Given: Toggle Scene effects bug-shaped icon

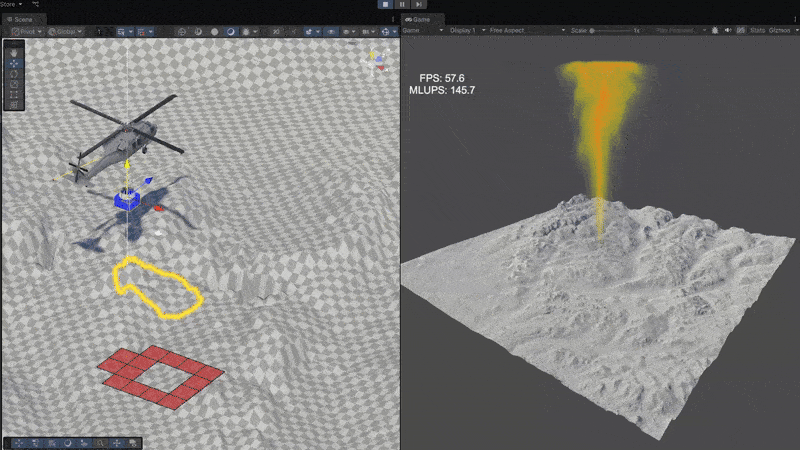Looking at the screenshot, I should click(x=246, y=32).
